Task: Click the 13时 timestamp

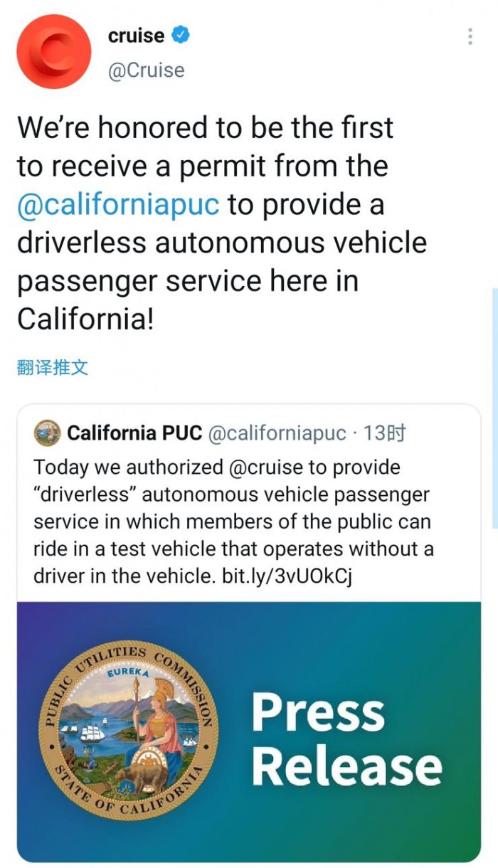Action: [385, 433]
